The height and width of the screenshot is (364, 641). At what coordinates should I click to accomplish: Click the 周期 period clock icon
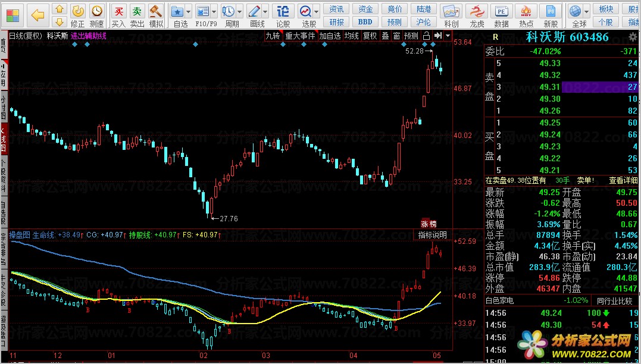(229, 11)
